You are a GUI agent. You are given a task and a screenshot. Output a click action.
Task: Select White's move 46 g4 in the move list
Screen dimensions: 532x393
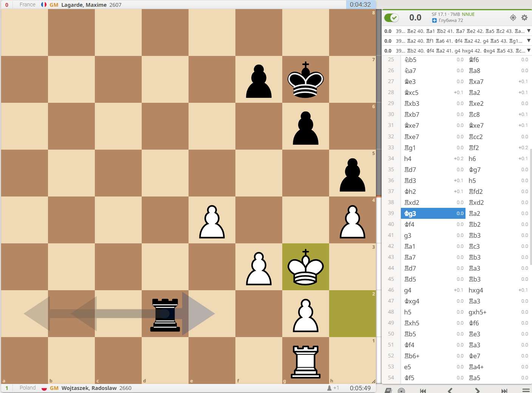pyautogui.click(x=408, y=290)
